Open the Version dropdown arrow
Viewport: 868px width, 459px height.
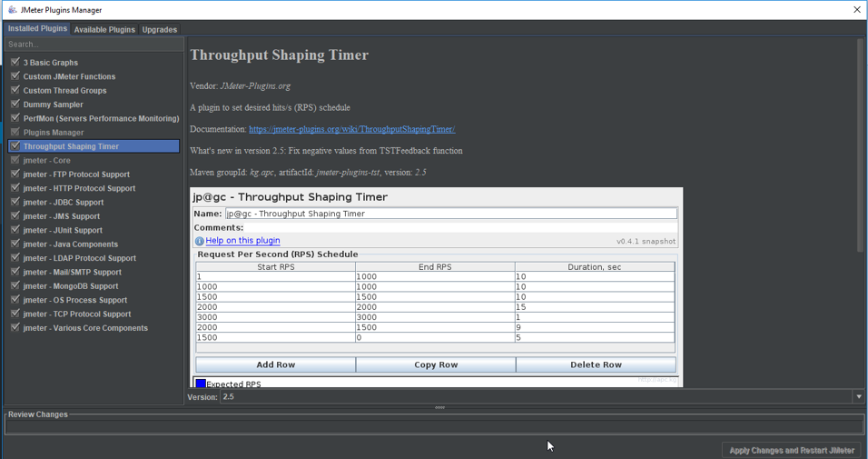(859, 396)
